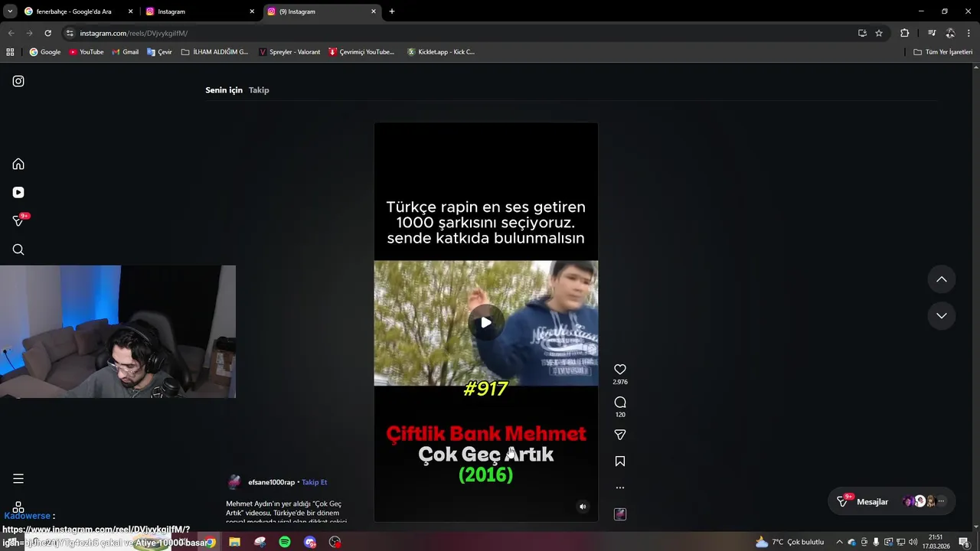Open efsane1000rap profile name
Image resolution: width=980 pixels, height=551 pixels.
pos(271,482)
